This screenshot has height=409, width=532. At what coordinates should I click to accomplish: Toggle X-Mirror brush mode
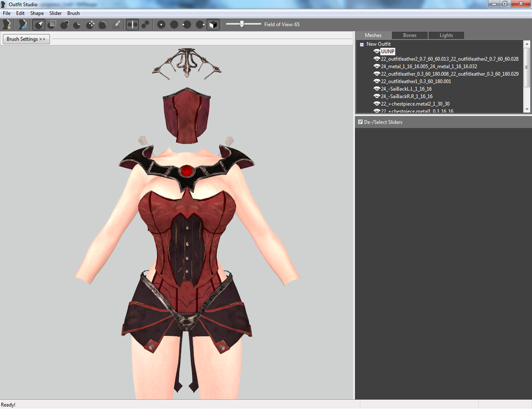pos(132,24)
